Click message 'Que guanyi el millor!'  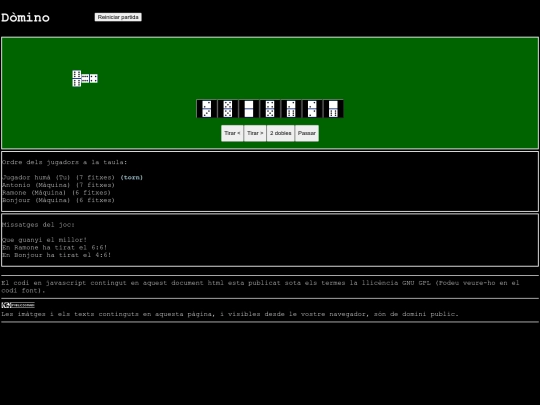[44, 240]
